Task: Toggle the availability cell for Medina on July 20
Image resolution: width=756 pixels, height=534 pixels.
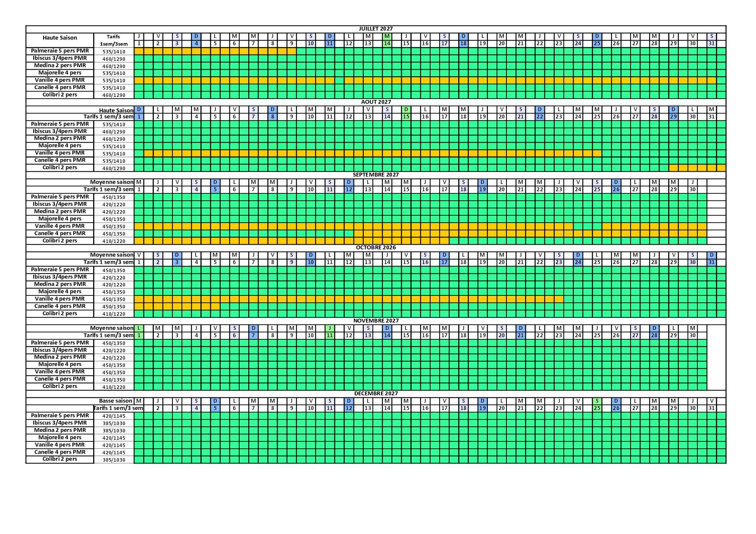Action: tap(502, 65)
